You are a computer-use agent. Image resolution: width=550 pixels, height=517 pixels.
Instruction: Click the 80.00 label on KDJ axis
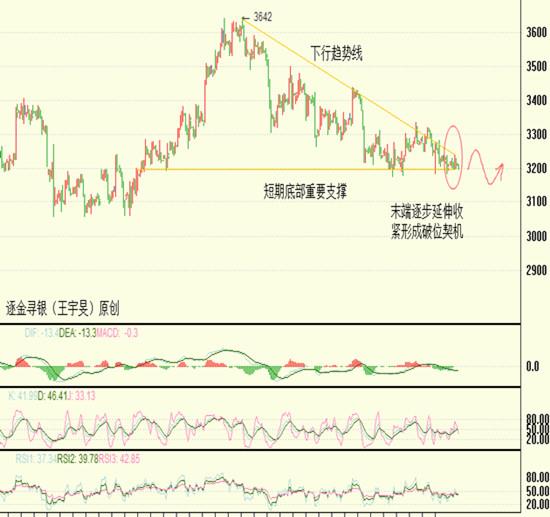pyautogui.click(x=538, y=419)
